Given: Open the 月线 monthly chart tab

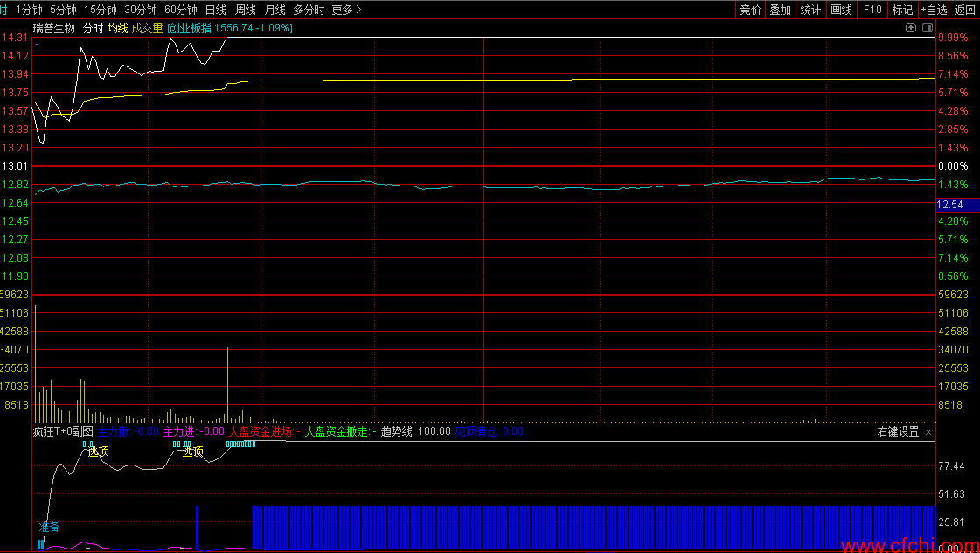Looking at the screenshot, I should [275, 10].
